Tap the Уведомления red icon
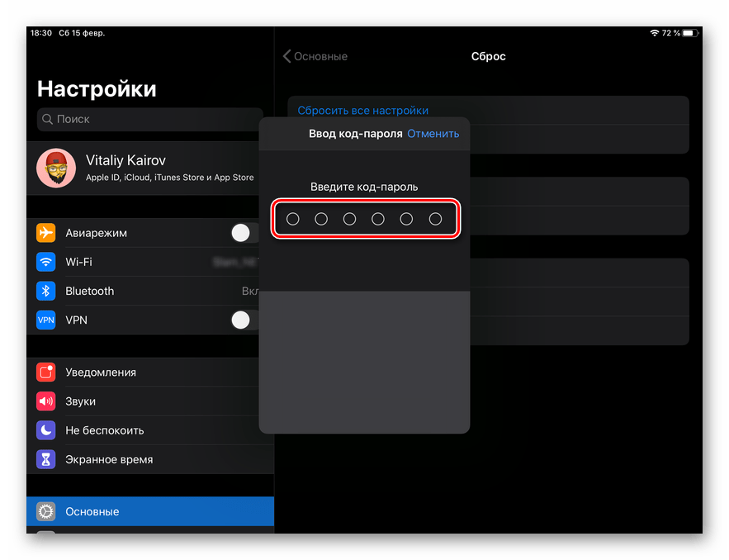The image size is (729, 560). (x=46, y=372)
